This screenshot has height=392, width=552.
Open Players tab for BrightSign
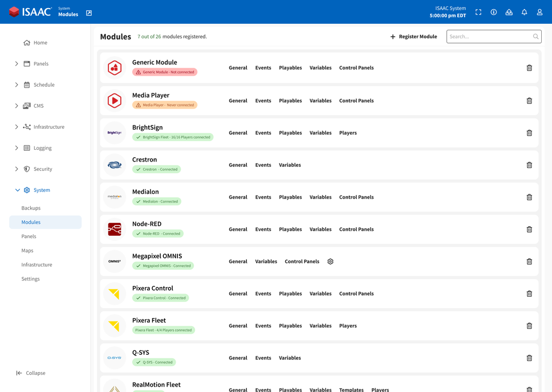click(x=348, y=133)
